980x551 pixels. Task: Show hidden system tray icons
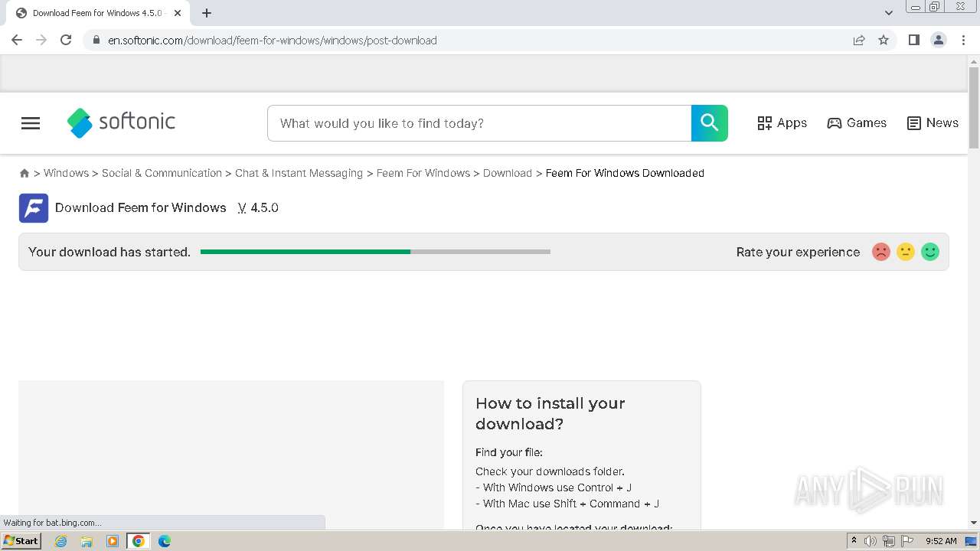854,541
